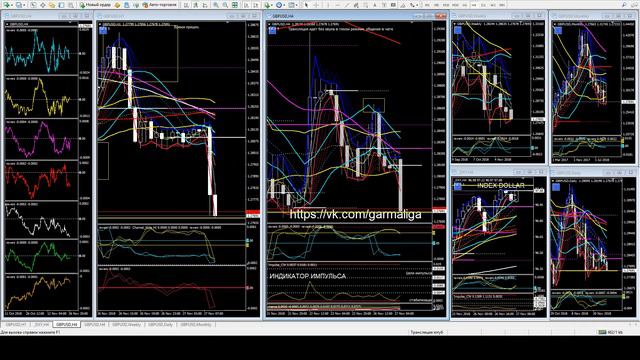Switch timeframe to M15
640x360 pixels.
click(446, 5)
